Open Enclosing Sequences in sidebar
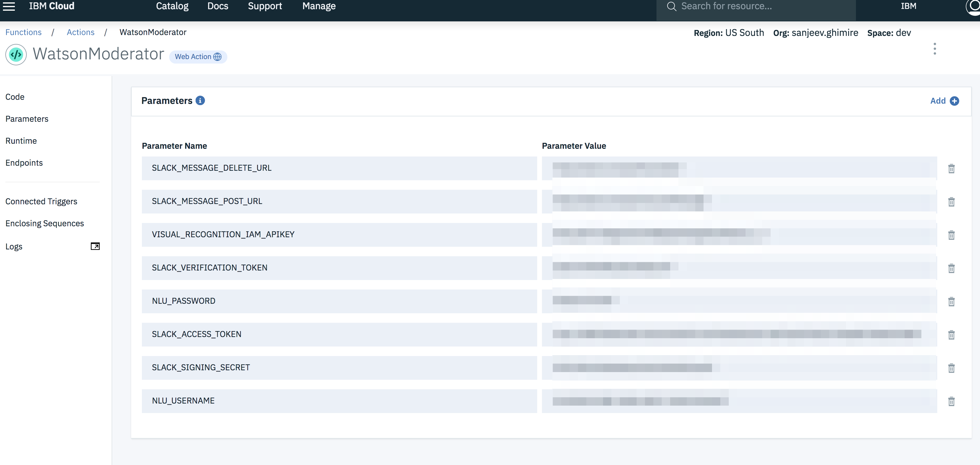The height and width of the screenshot is (465, 980). pyautogui.click(x=45, y=224)
